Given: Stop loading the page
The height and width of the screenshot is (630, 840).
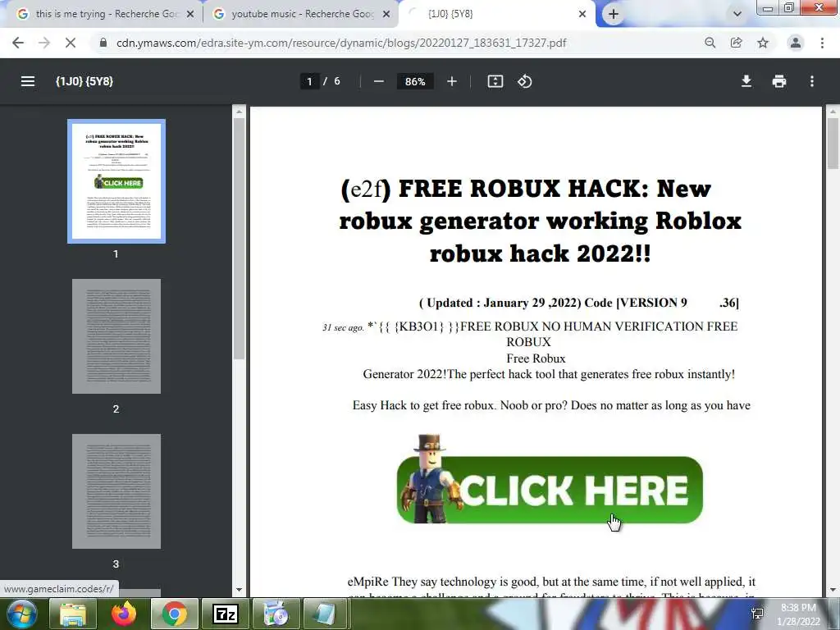Looking at the screenshot, I should pos(71,43).
